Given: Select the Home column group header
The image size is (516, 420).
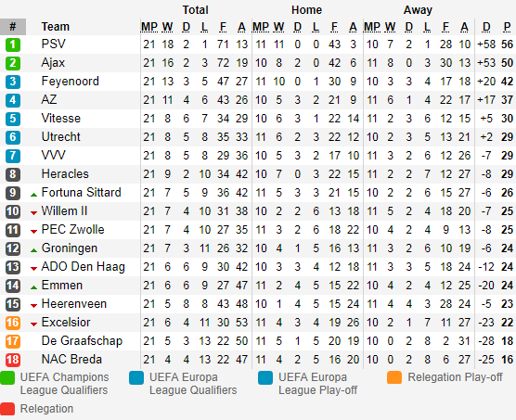Looking at the screenshot, I should (306, 10).
